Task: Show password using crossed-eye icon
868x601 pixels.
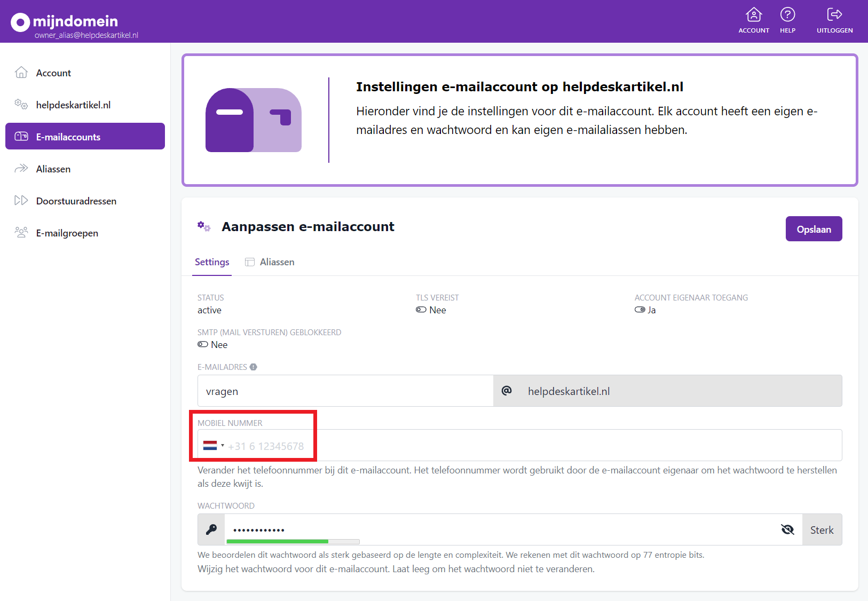Action: [787, 529]
